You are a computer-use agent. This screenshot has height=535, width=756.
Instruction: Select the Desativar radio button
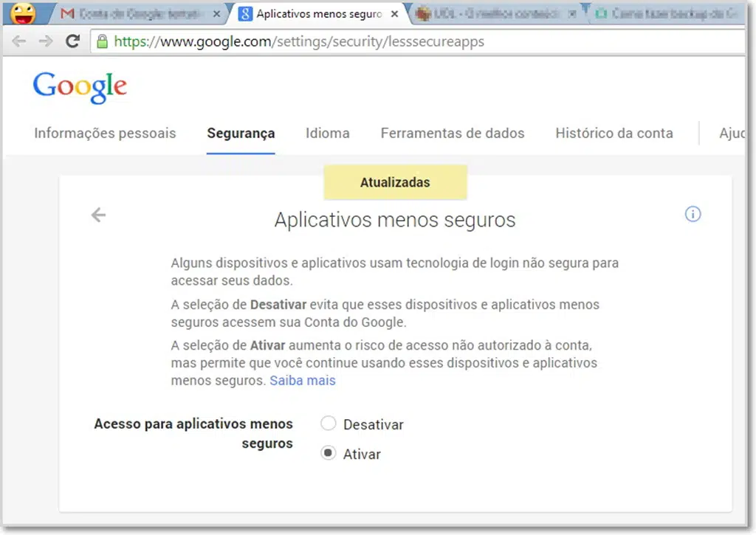[329, 423]
